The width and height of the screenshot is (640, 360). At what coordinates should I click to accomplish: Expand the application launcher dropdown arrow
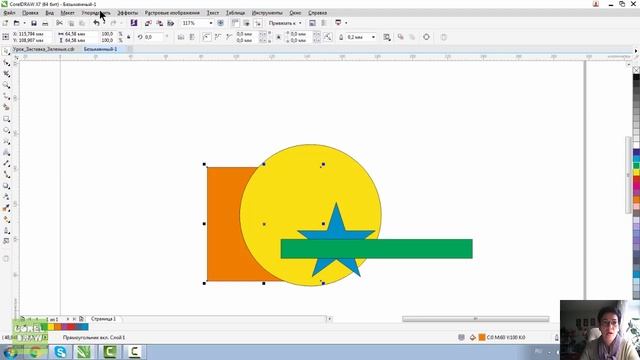346,23
